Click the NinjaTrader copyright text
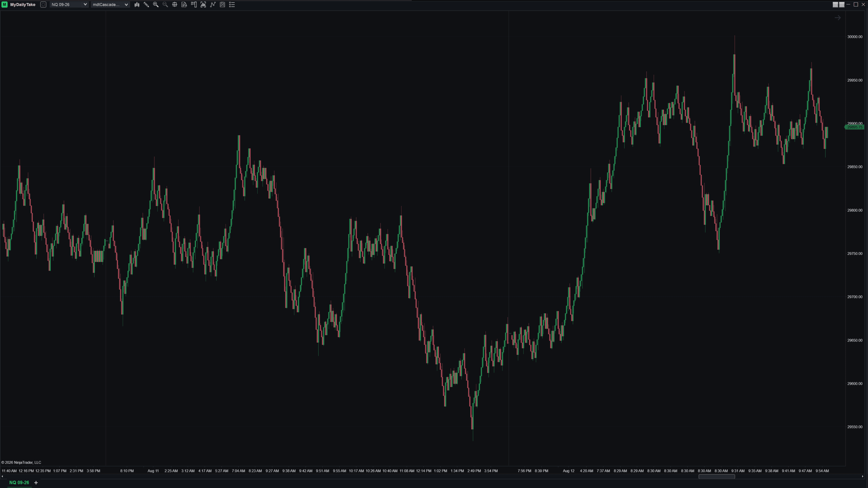This screenshot has width=868, height=488. [21, 463]
